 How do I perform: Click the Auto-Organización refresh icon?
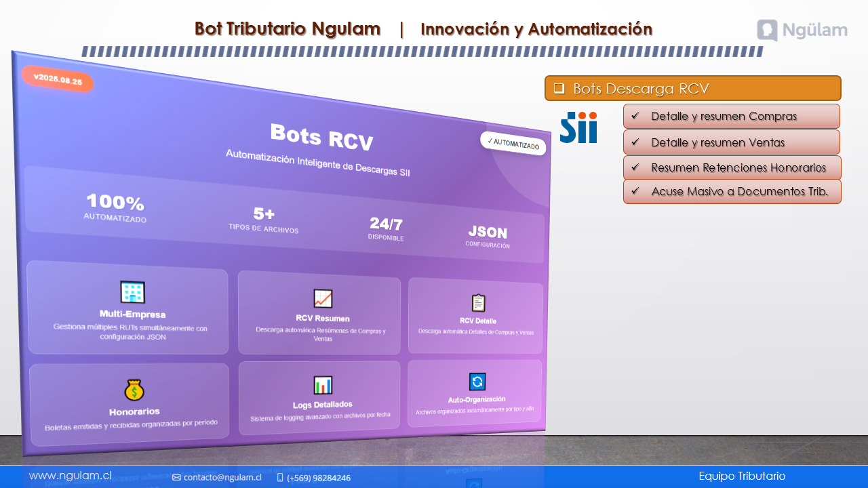[x=477, y=382]
